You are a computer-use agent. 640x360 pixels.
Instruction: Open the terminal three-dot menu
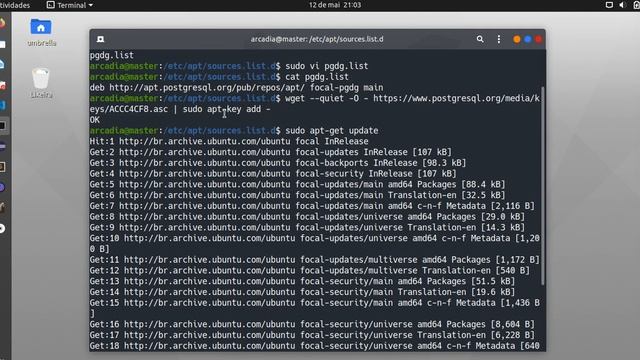[x=499, y=39]
